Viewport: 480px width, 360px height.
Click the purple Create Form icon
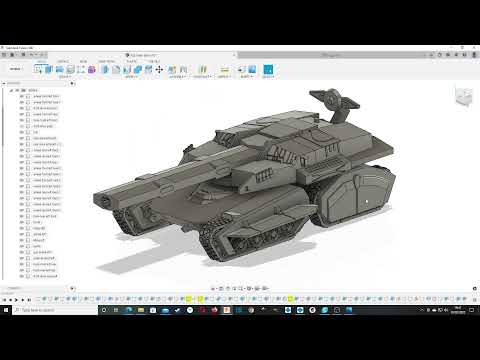click(x=92, y=69)
